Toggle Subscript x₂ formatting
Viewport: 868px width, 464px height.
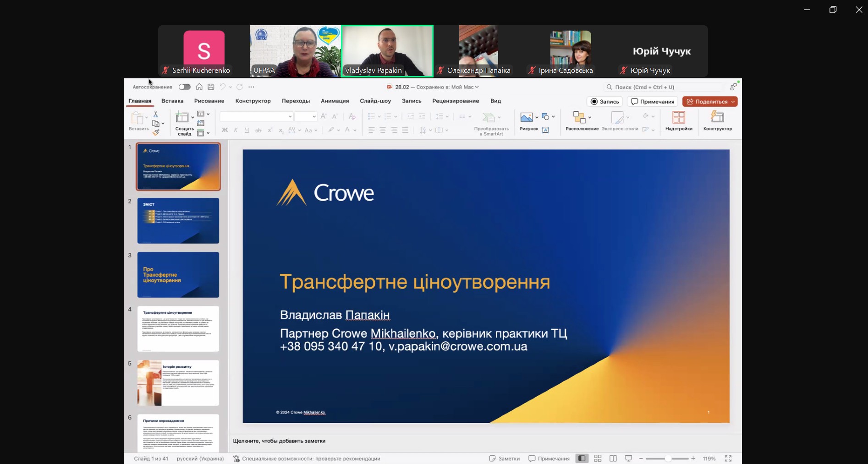pos(280,130)
